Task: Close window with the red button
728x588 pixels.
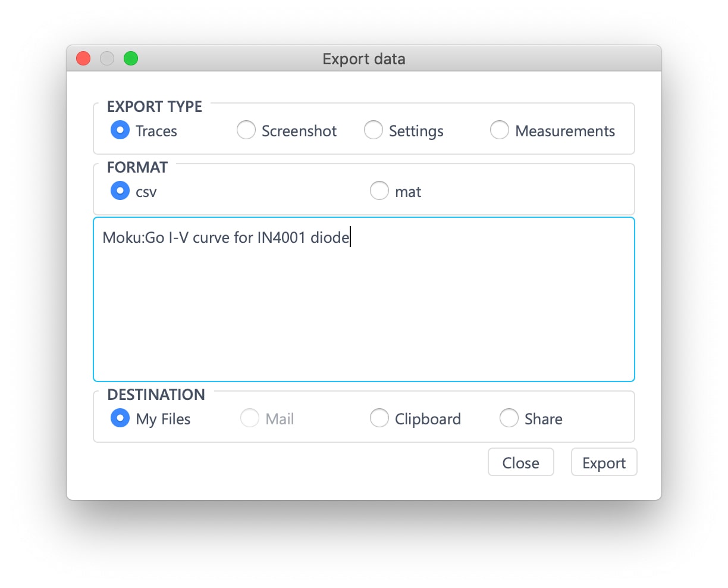Action: (83, 58)
